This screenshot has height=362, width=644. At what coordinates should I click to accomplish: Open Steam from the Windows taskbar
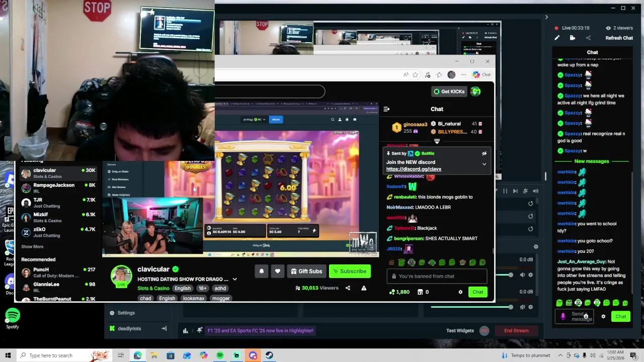269,355
